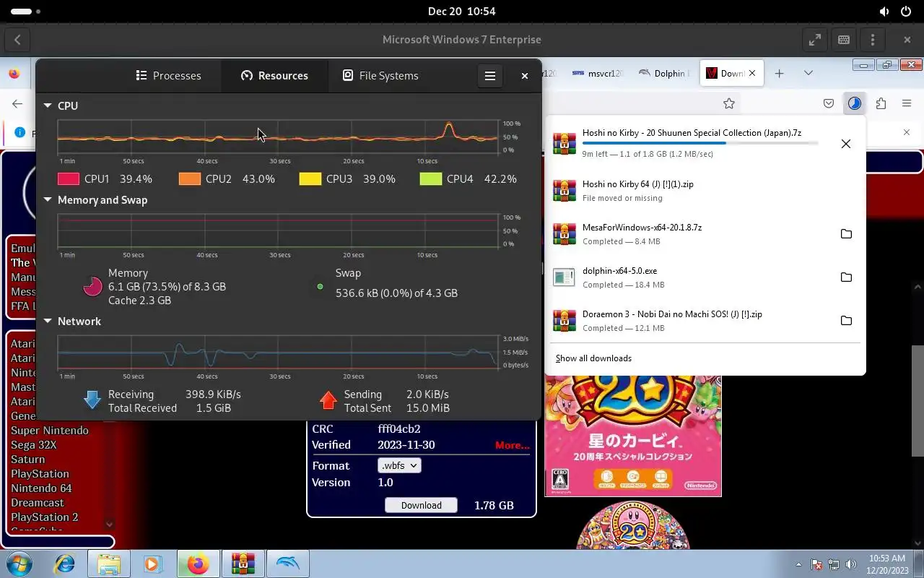Open Dreamcast sidebar link
Screen dimensions: 924x578
(38, 503)
